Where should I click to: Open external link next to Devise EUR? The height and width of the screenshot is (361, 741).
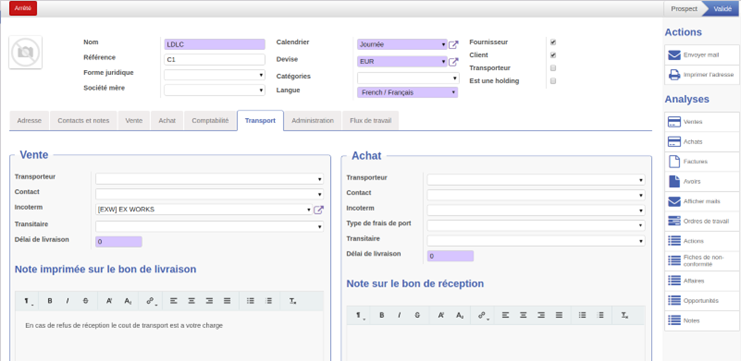click(x=453, y=61)
